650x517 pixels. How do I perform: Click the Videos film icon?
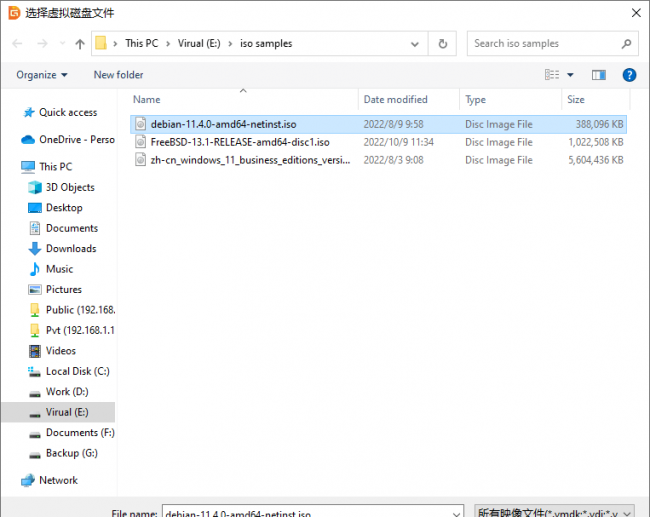pyautogui.click(x=35, y=351)
